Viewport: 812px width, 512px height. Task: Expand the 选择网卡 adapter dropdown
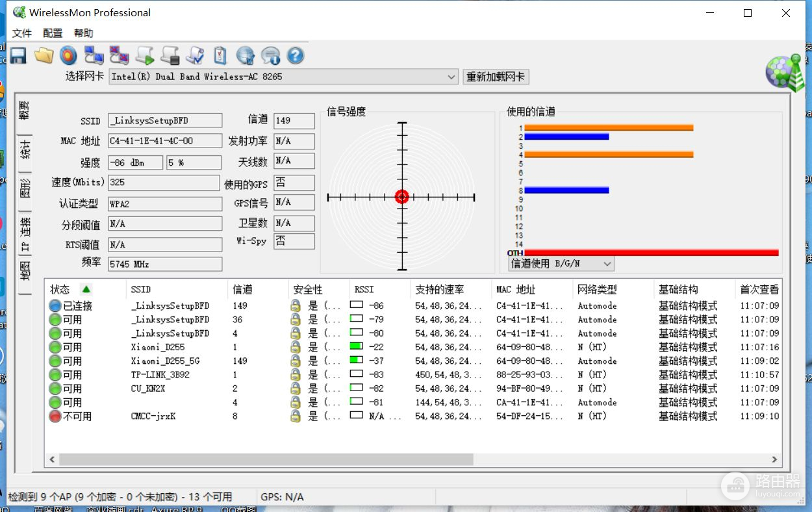pos(451,77)
